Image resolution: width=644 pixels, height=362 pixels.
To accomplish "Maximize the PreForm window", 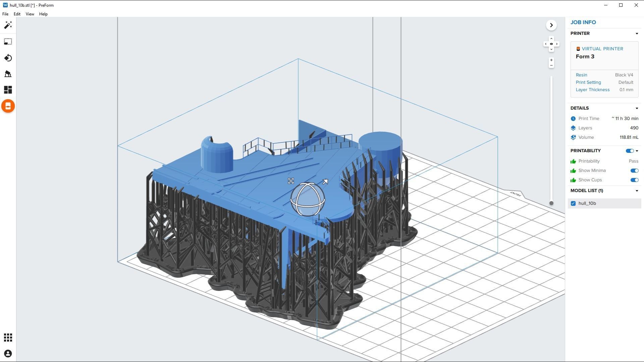I will 621,5.
